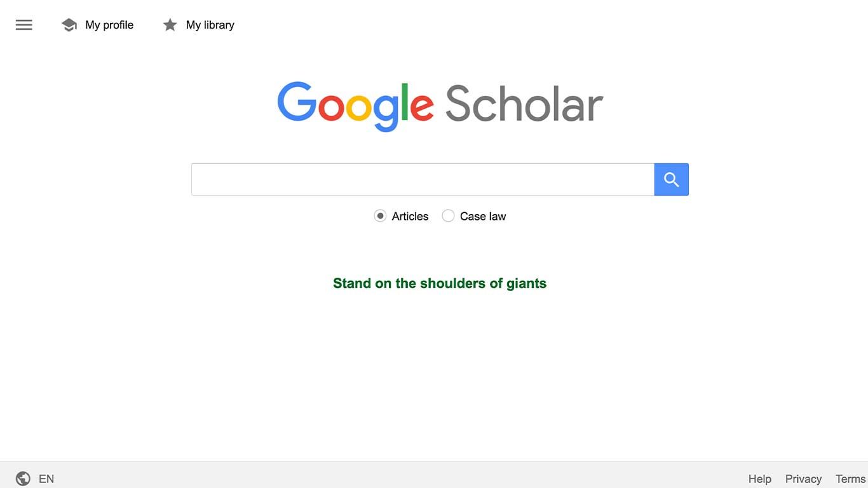
Task: Click the star icon for My library
Action: (x=170, y=25)
